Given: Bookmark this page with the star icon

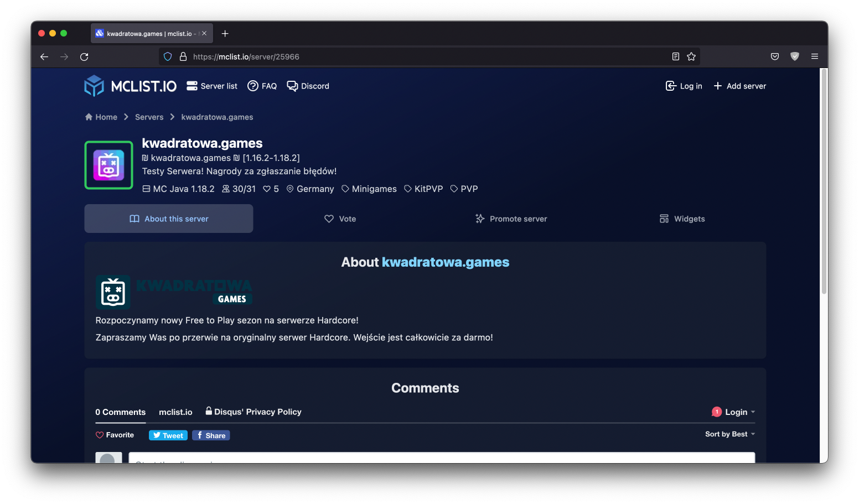Looking at the screenshot, I should [691, 57].
